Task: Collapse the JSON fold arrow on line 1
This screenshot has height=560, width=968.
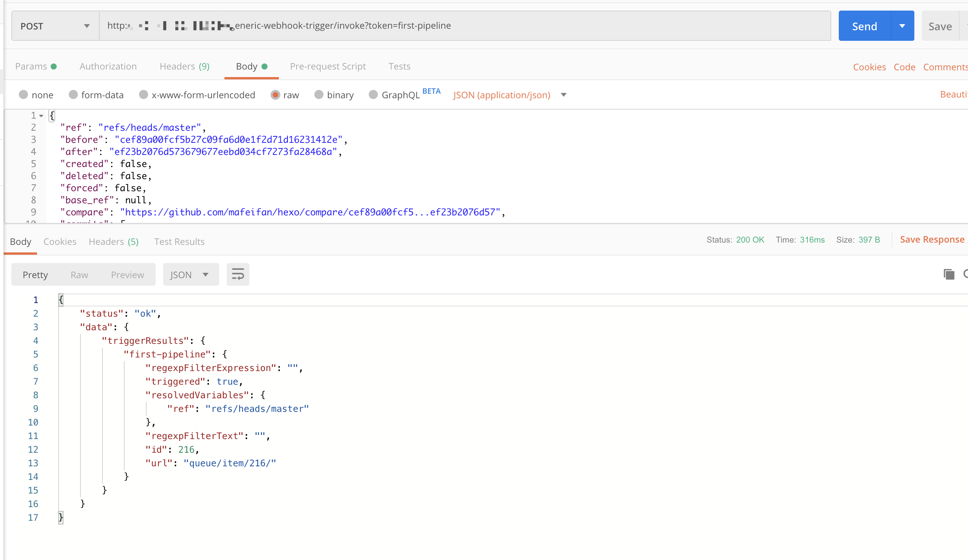Action: click(41, 116)
